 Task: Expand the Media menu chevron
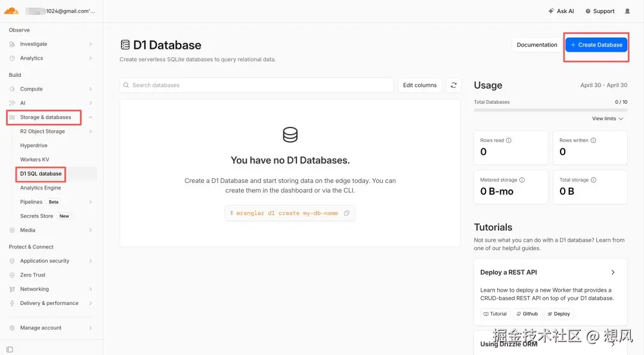point(91,231)
